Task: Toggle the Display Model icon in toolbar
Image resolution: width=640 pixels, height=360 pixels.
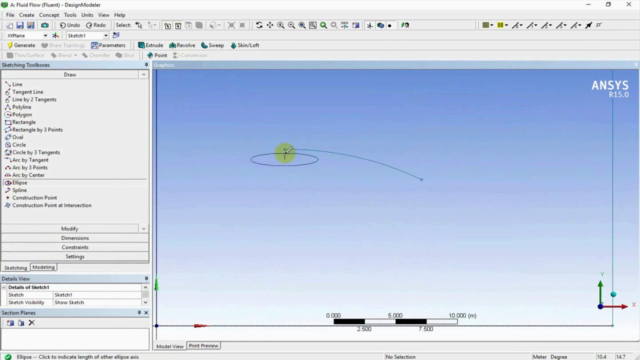Action: (x=380, y=25)
